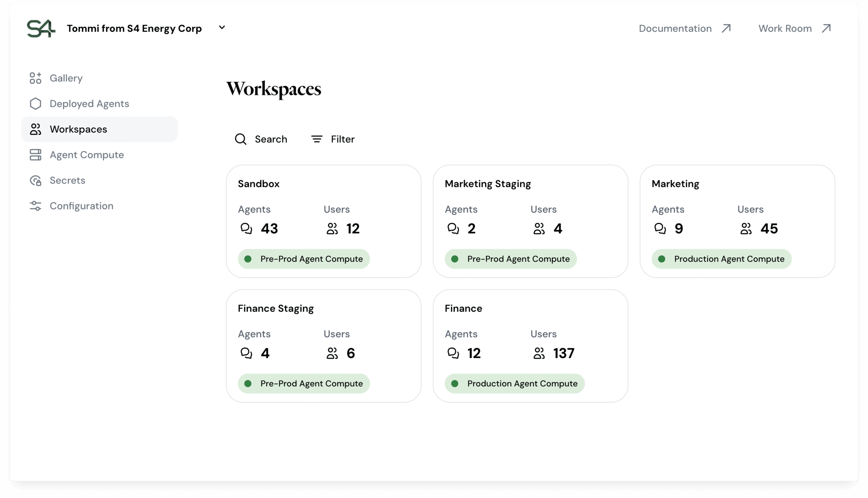This screenshot has height=498, width=868.
Task: Click the filter lines icon
Action: coord(317,139)
